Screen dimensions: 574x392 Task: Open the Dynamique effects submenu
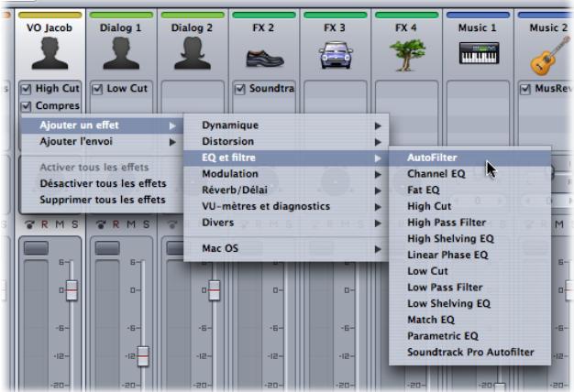tap(286, 125)
